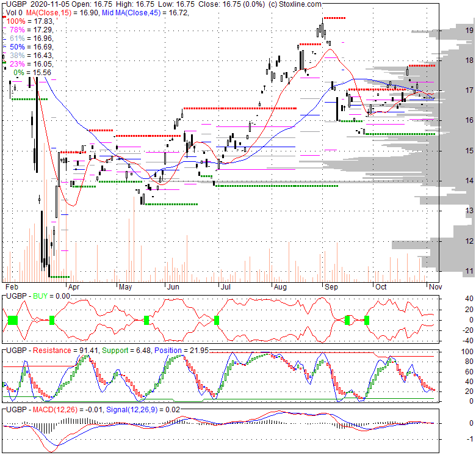The image size is (476, 455).
Task: Click the UGBP - BUY = 0.00 panel title
Action: pyautogui.click(x=38, y=296)
